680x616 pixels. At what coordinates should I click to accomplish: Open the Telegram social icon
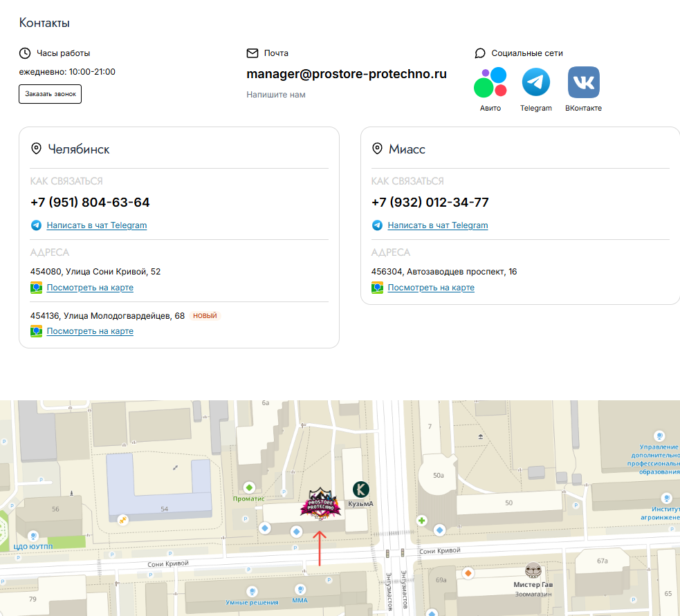[x=536, y=82]
